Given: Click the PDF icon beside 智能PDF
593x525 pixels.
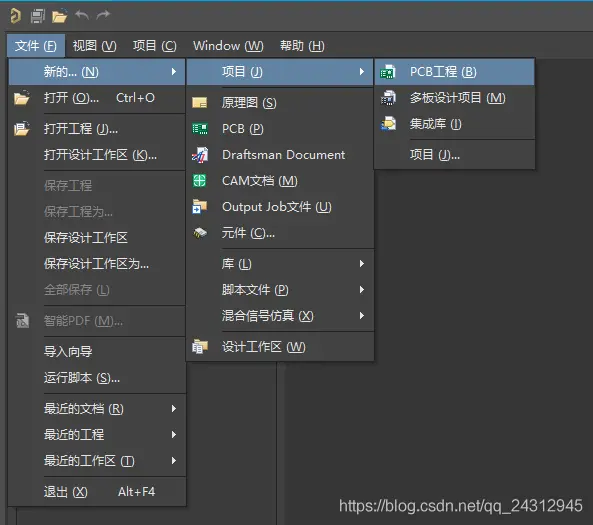Looking at the screenshot, I should (x=22, y=321).
